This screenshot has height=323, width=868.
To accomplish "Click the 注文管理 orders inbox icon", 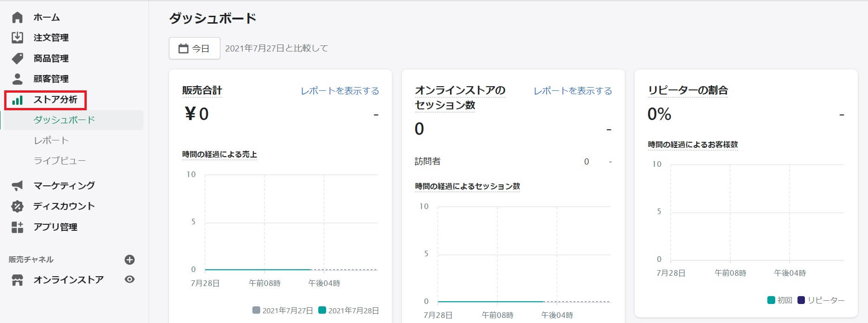I will click(x=17, y=38).
